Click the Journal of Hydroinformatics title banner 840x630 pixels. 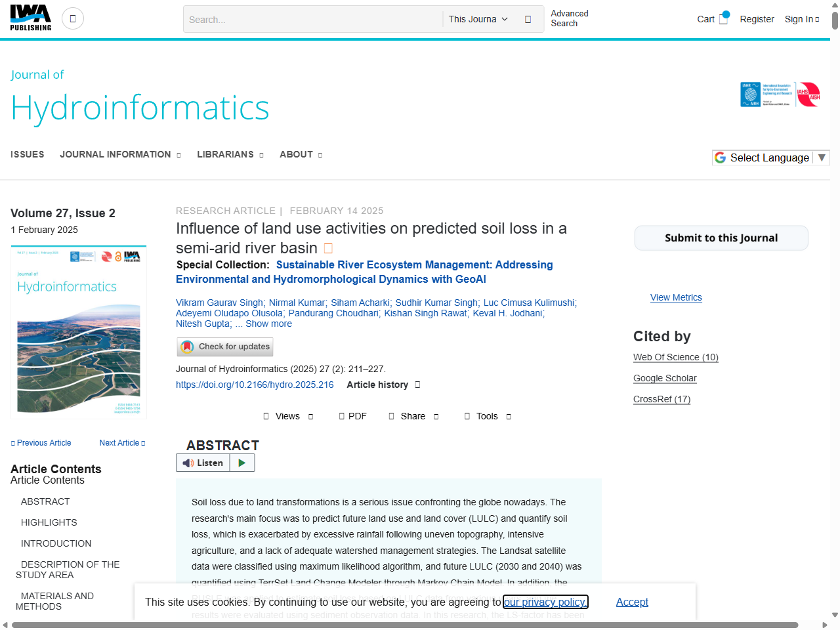pyautogui.click(x=140, y=96)
